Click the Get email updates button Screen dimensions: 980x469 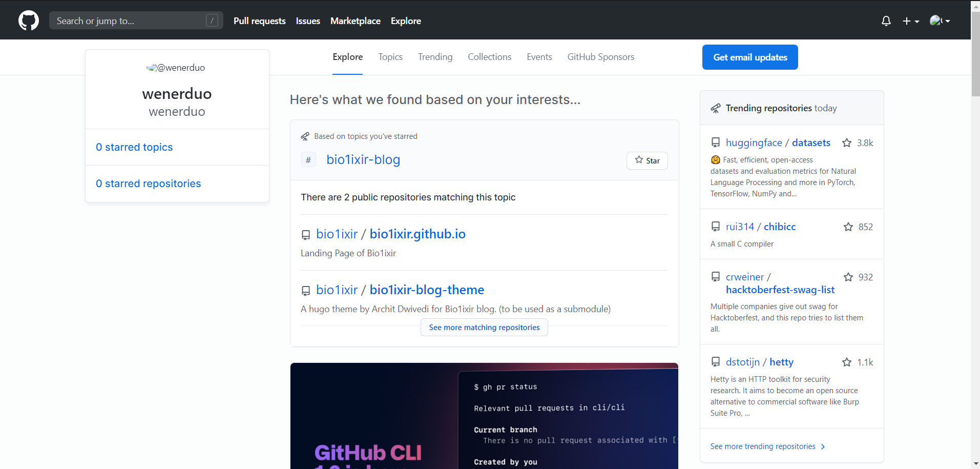coord(750,57)
